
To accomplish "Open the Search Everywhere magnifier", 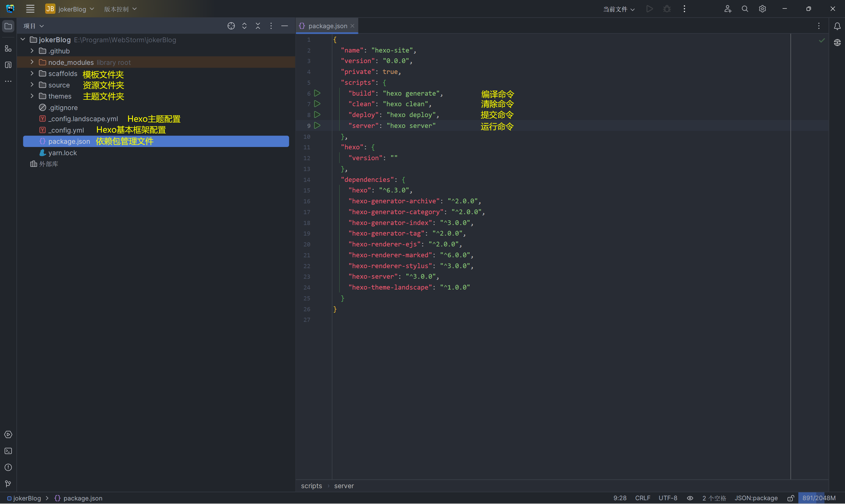I will (x=744, y=9).
